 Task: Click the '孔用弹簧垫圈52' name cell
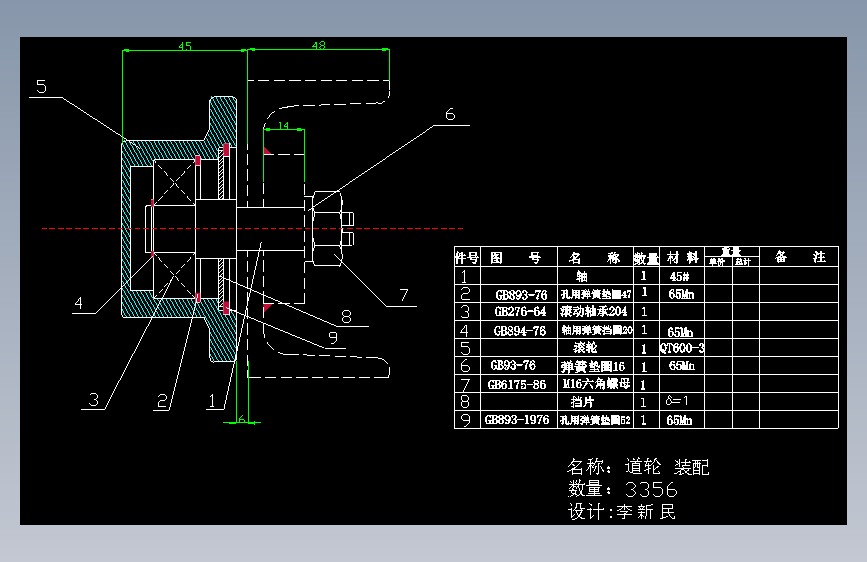[x=596, y=420]
